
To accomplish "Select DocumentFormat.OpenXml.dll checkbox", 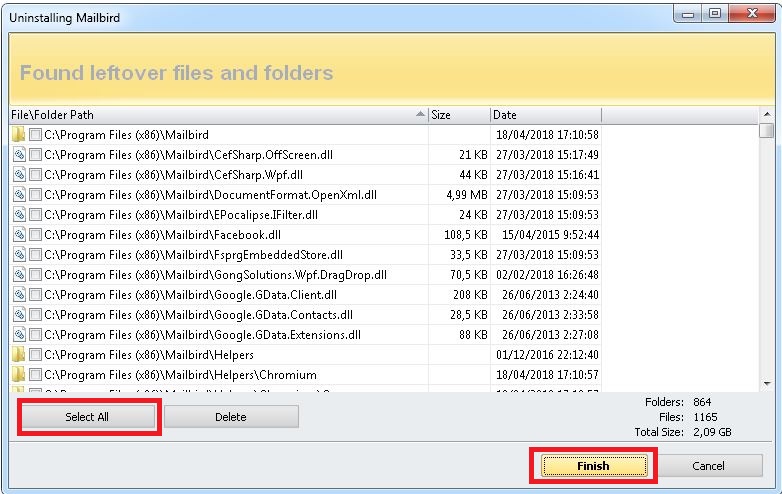I will click(35, 194).
